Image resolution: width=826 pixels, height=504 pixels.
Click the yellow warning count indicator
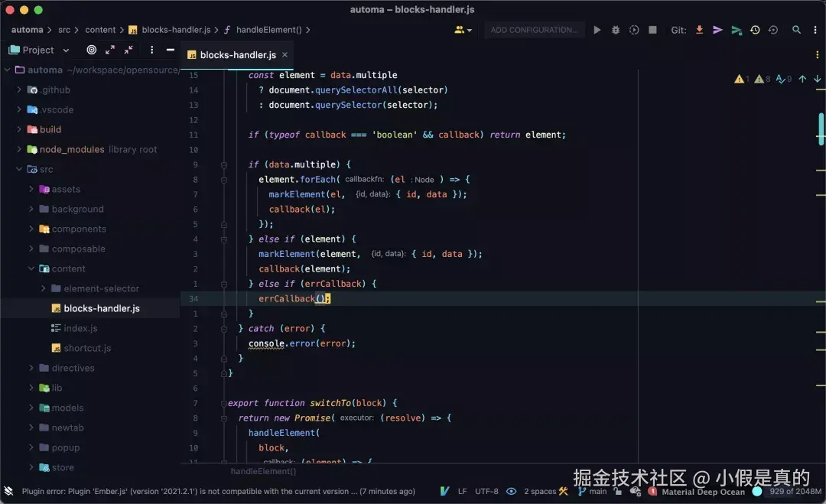point(742,79)
